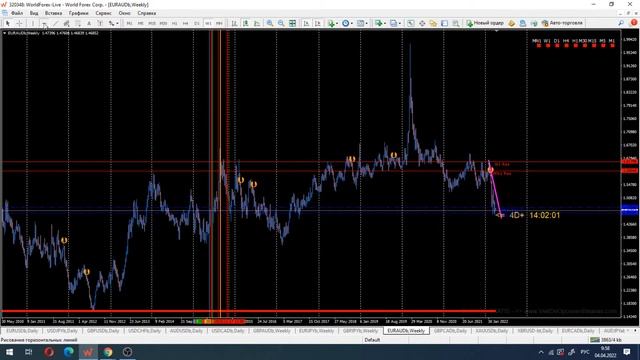Set bar chart display mode
The image size is (640, 360).
235,23
